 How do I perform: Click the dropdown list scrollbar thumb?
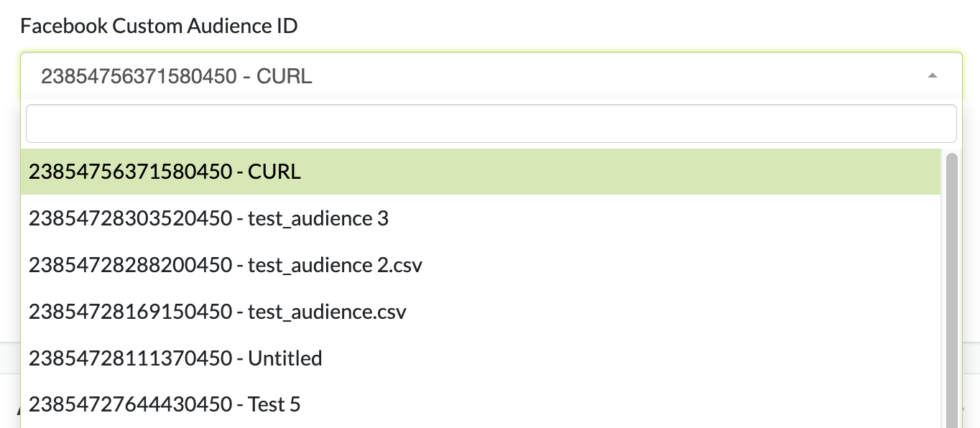click(x=952, y=287)
